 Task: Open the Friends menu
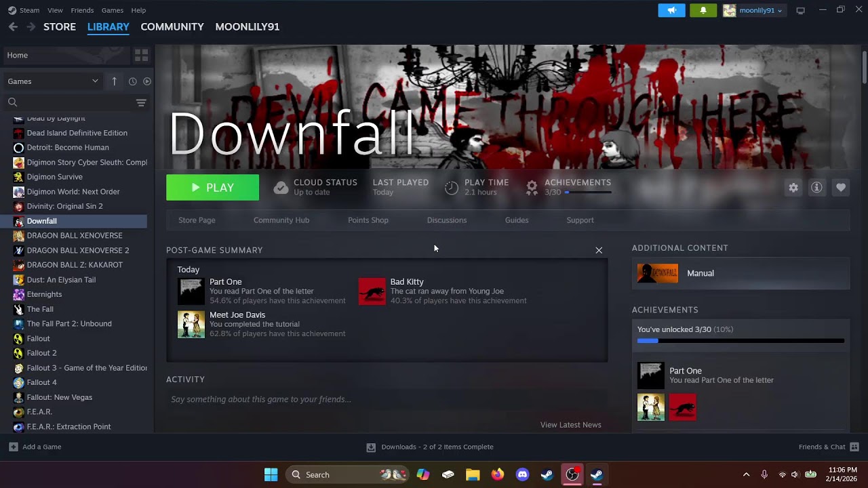(x=82, y=10)
